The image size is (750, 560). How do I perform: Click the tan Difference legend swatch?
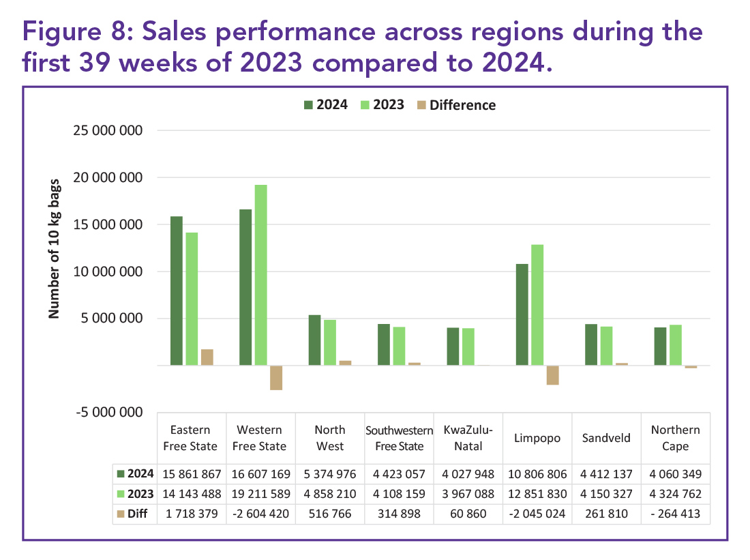pos(421,105)
